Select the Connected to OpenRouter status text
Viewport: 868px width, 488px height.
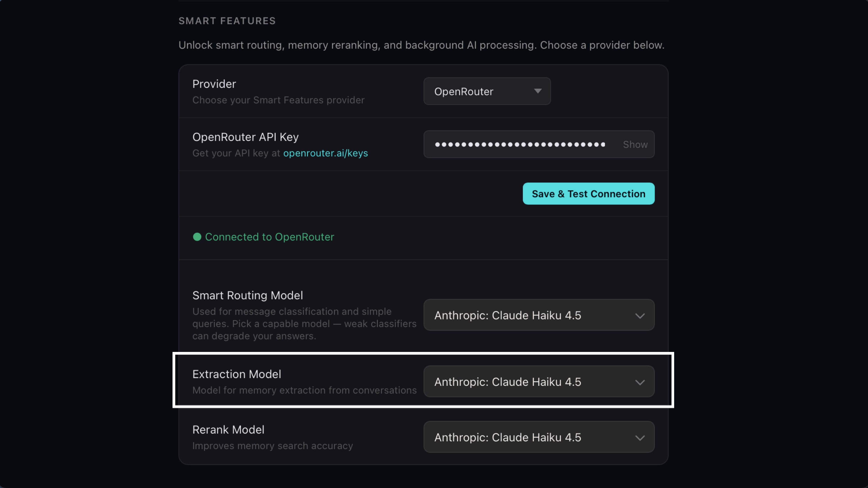pyautogui.click(x=269, y=237)
